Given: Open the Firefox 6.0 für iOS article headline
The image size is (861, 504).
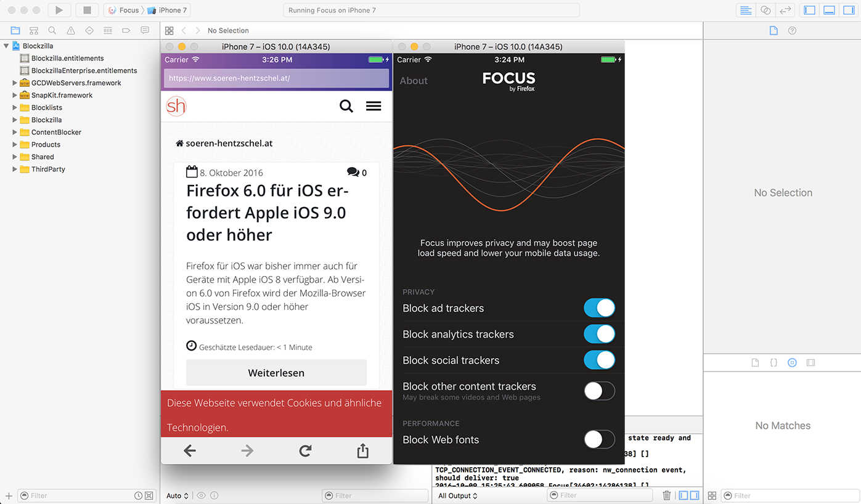Looking at the screenshot, I should 266,213.
